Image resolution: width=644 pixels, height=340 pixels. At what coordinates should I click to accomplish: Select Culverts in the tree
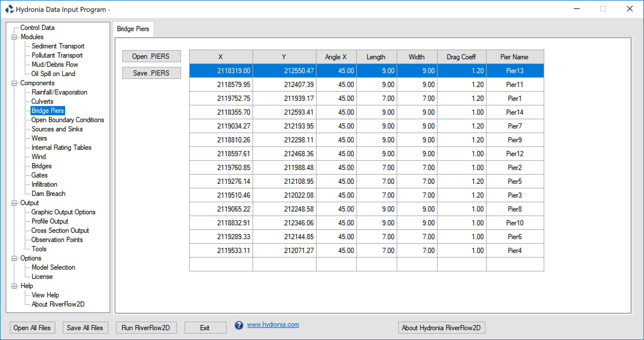42,101
